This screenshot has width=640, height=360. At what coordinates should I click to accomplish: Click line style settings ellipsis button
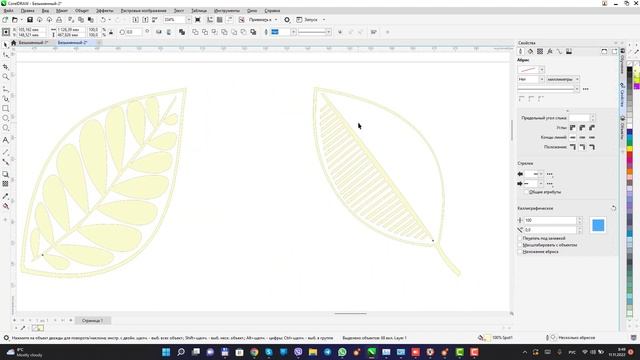[x=585, y=89]
